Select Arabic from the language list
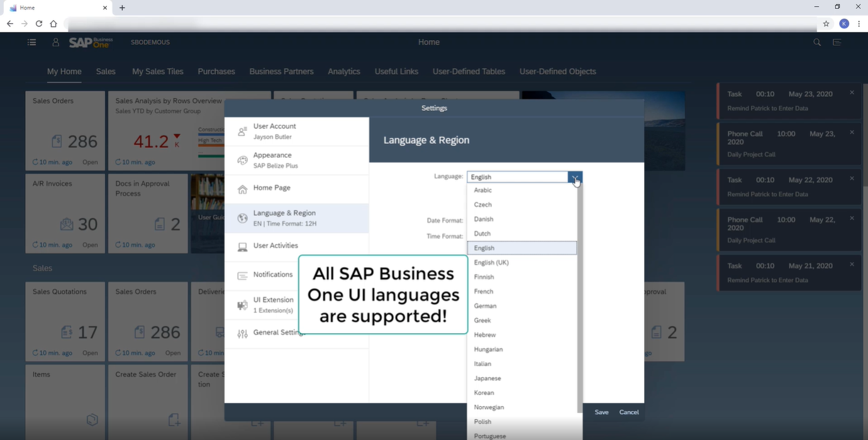868x440 pixels. [x=522, y=190]
